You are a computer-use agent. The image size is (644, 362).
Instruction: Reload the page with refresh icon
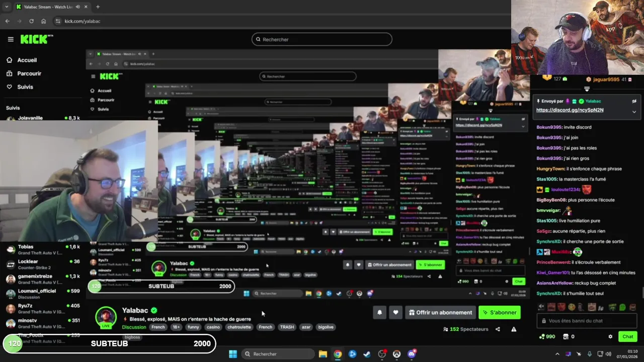click(x=31, y=21)
